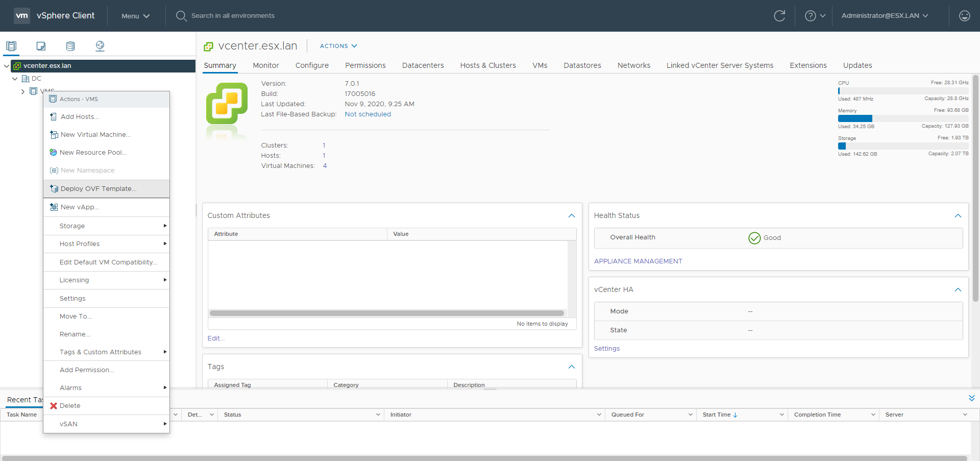This screenshot has height=461, width=980.
Task: Switch to the Permissions tab
Action: coord(365,65)
